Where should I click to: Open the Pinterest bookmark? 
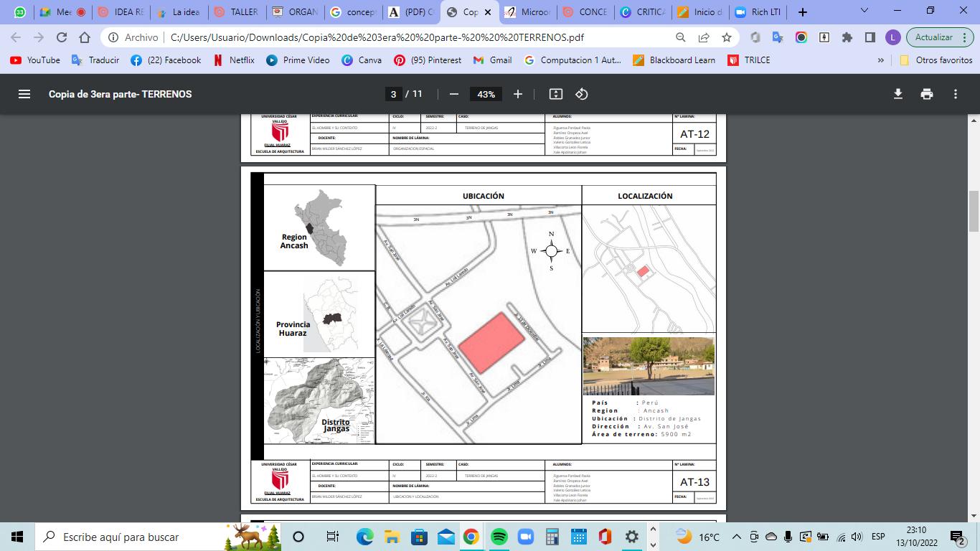click(428, 60)
